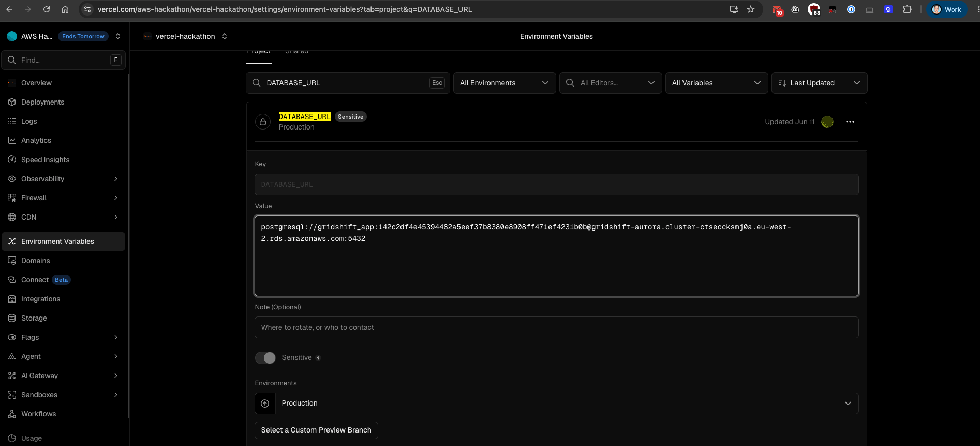This screenshot has height=446, width=980.
Task: Open the team switcher next to AWS Ha…
Action: (x=118, y=36)
